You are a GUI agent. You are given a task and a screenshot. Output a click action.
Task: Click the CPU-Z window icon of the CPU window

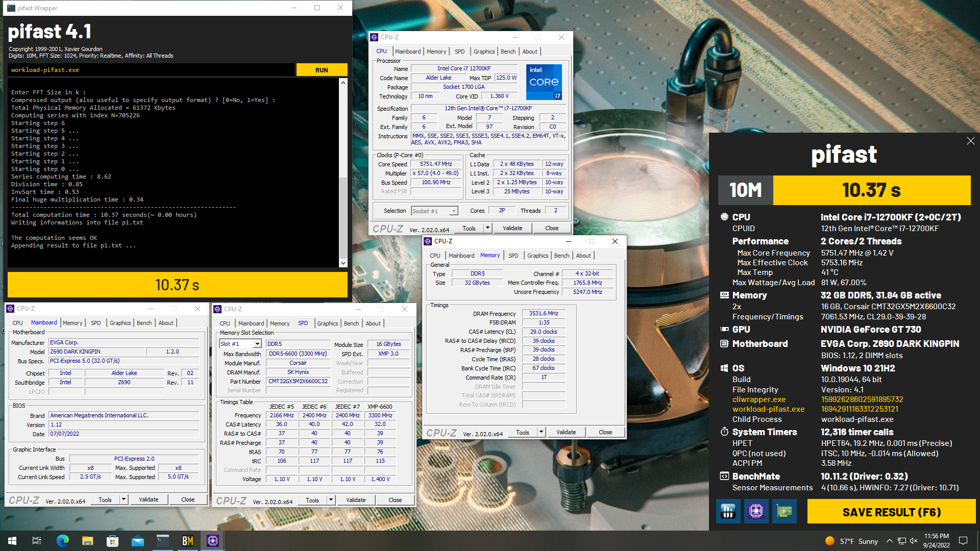coord(374,37)
